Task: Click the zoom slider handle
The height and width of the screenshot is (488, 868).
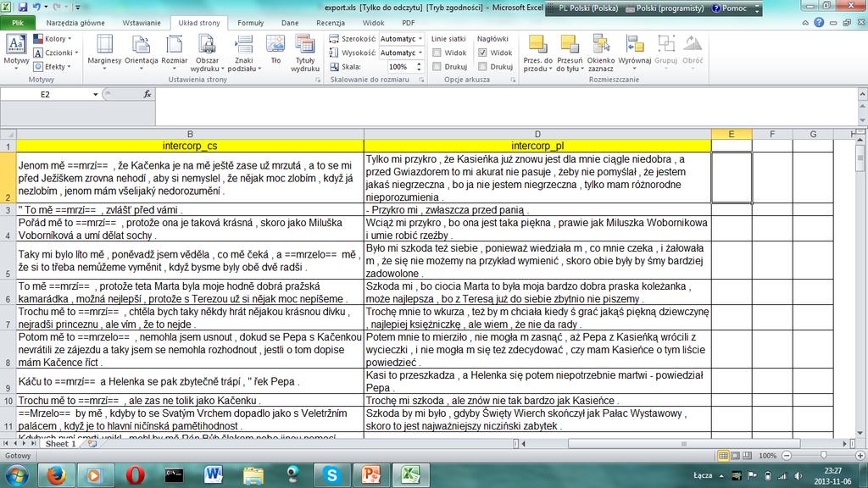Action: 824,455
